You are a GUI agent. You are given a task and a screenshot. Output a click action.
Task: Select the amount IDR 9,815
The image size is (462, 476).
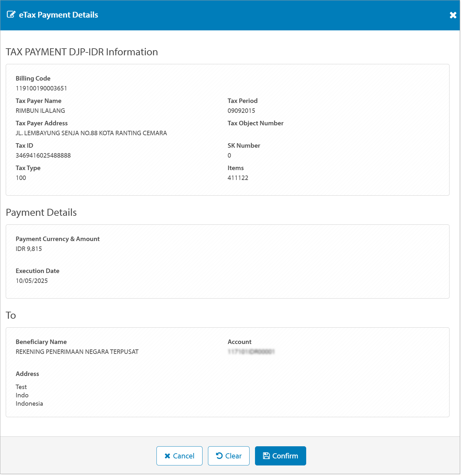tap(29, 249)
